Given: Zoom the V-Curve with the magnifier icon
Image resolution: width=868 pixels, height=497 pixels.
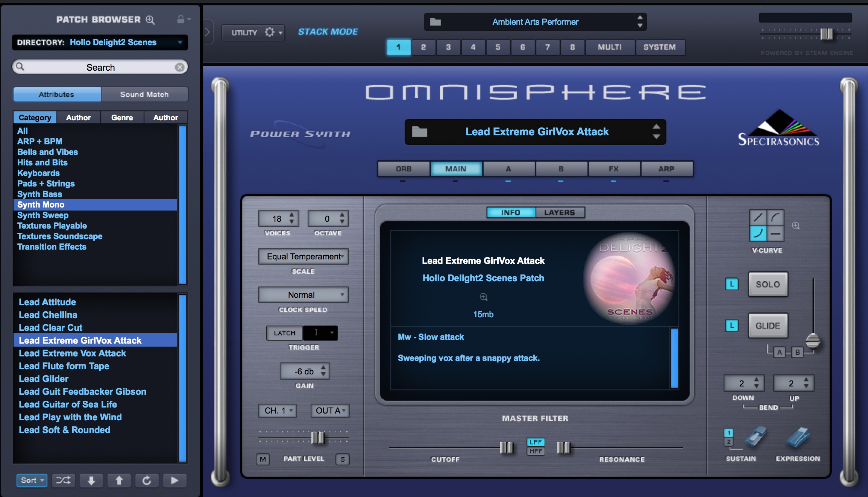Looking at the screenshot, I should [796, 226].
